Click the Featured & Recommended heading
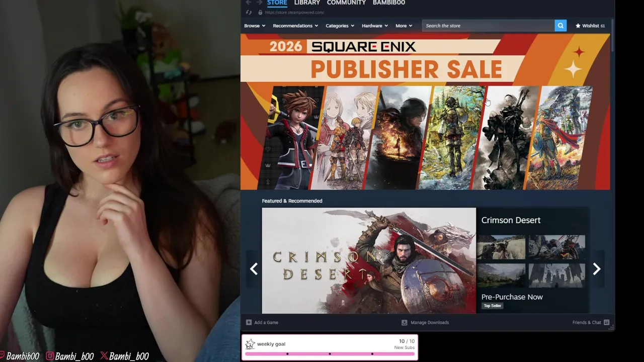The image size is (644, 362). [x=292, y=201]
